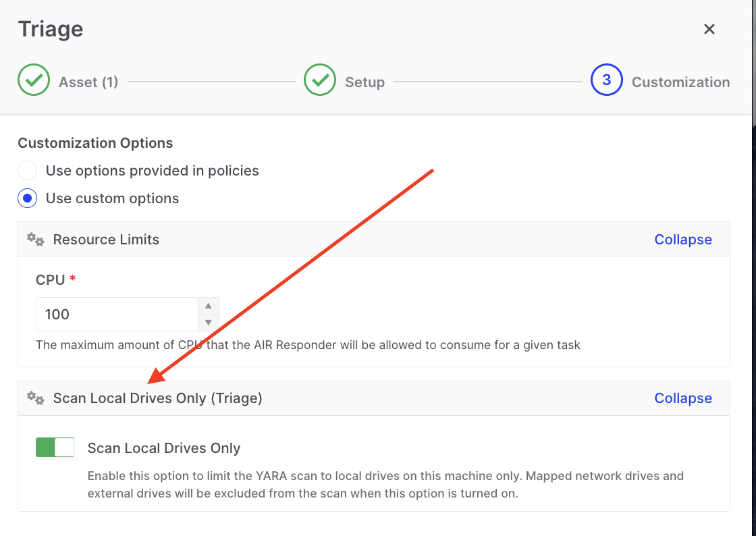This screenshot has height=536, width=756.
Task: Click the Resource Limits header title
Action: (x=106, y=240)
